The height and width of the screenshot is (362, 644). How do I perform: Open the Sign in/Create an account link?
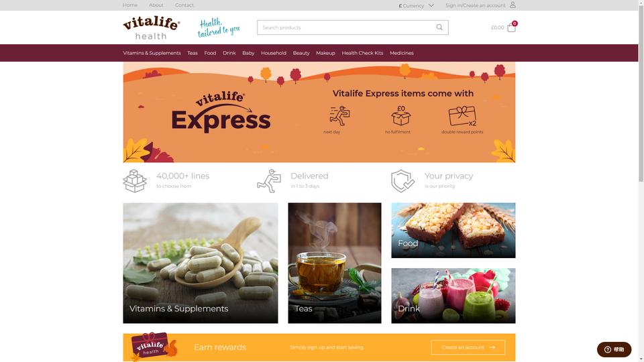click(475, 5)
